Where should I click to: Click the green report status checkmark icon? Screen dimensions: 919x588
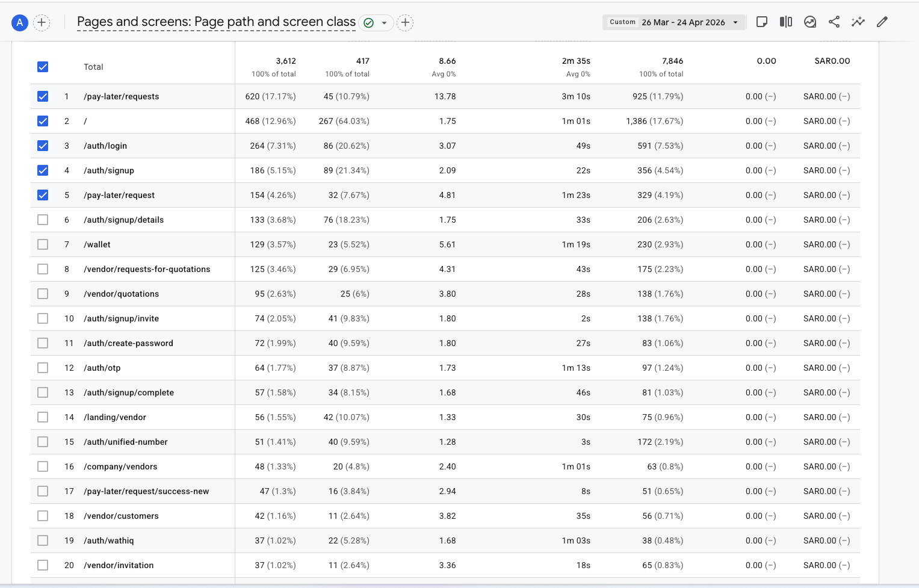pos(369,23)
